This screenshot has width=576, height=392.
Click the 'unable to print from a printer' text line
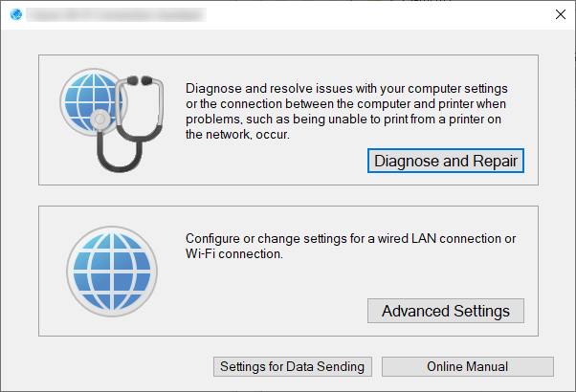(x=344, y=120)
